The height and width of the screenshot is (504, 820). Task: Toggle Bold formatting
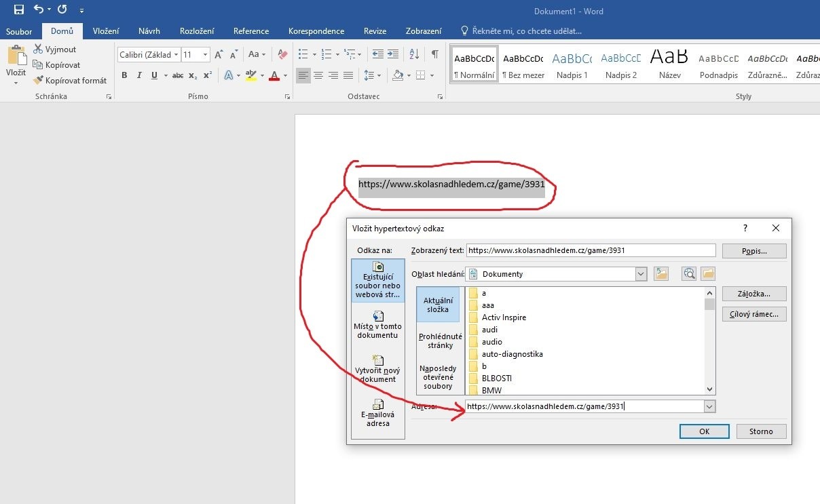(124, 75)
